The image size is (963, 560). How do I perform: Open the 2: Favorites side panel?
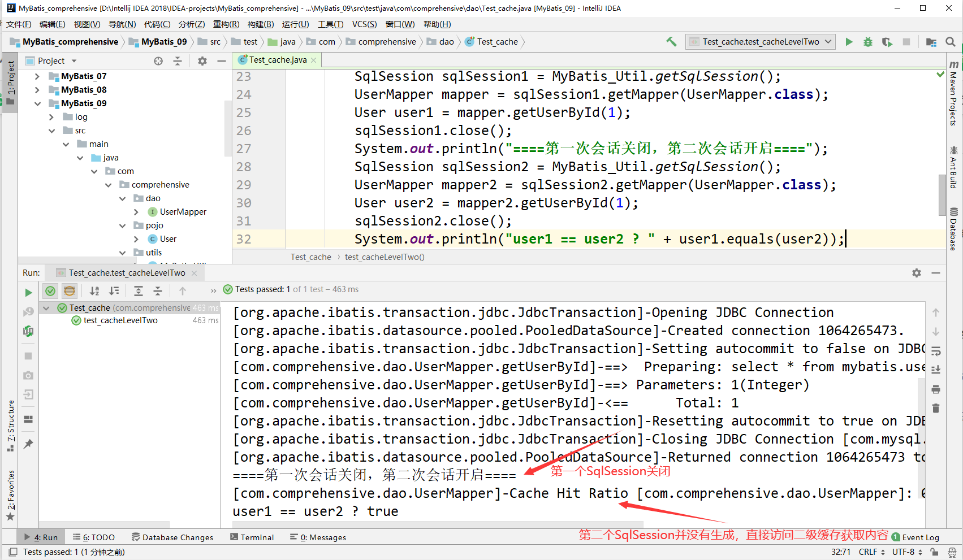coord(11,496)
